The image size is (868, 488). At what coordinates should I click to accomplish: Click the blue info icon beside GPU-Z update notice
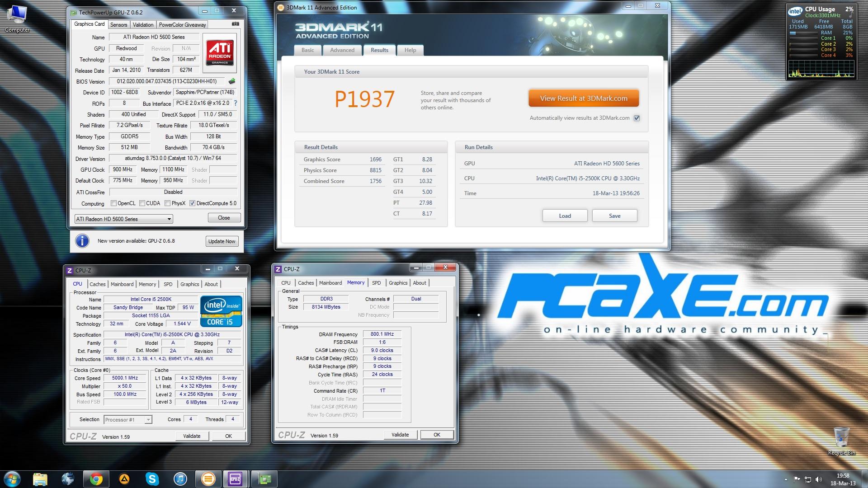pos(82,241)
